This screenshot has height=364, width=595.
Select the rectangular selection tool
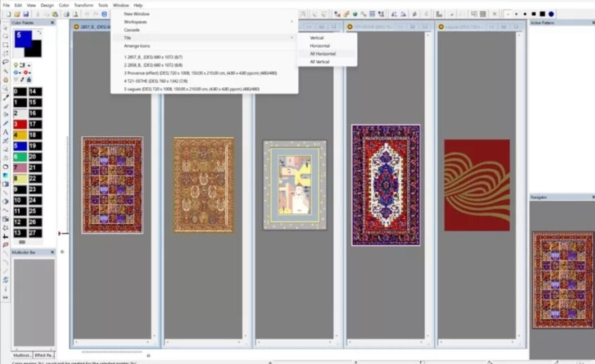(6, 45)
